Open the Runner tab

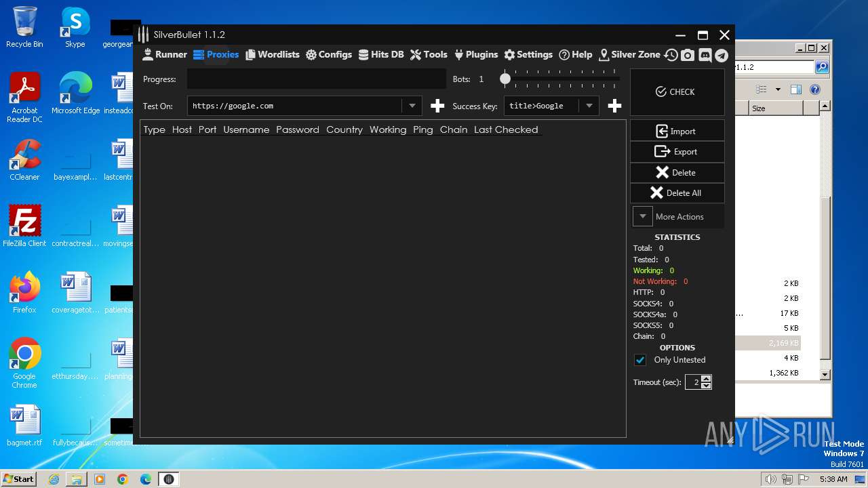coord(165,55)
